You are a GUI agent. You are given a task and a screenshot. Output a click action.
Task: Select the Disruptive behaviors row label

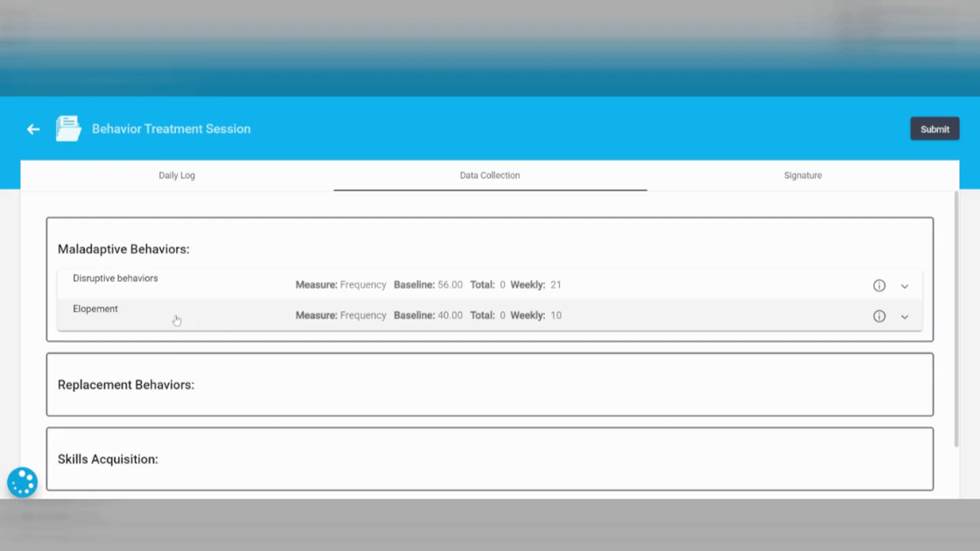115,278
